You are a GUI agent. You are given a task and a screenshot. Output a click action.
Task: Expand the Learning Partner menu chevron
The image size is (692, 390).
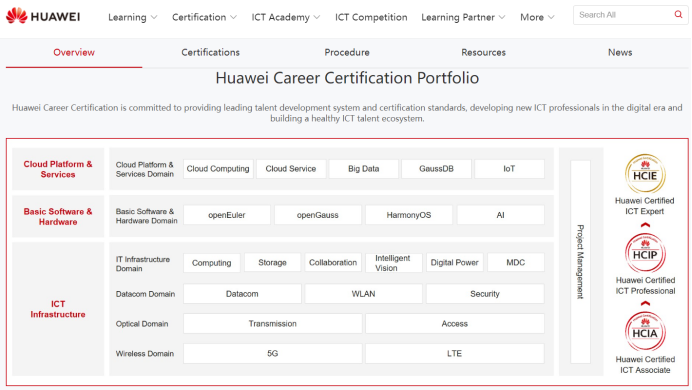pos(502,17)
